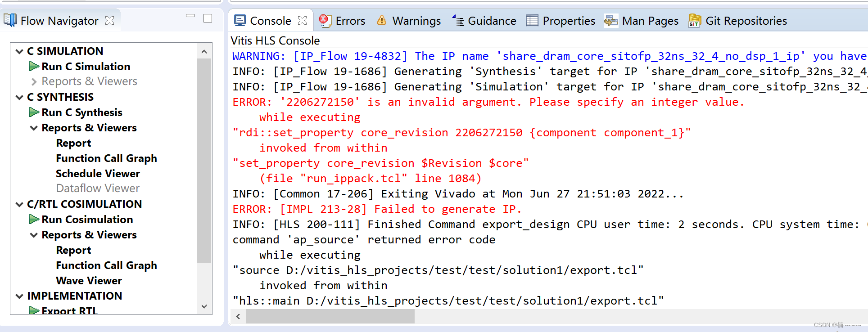This screenshot has height=332, width=868.
Task: Open Function Call Graph under Cosimulation
Action: click(106, 265)
